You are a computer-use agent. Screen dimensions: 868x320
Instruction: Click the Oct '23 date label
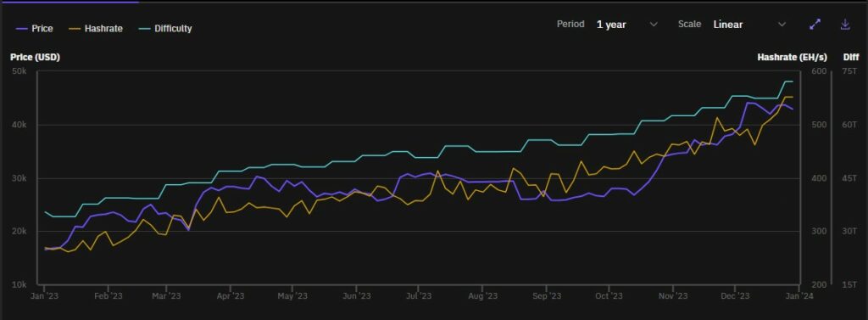click(x=609, y=297)
